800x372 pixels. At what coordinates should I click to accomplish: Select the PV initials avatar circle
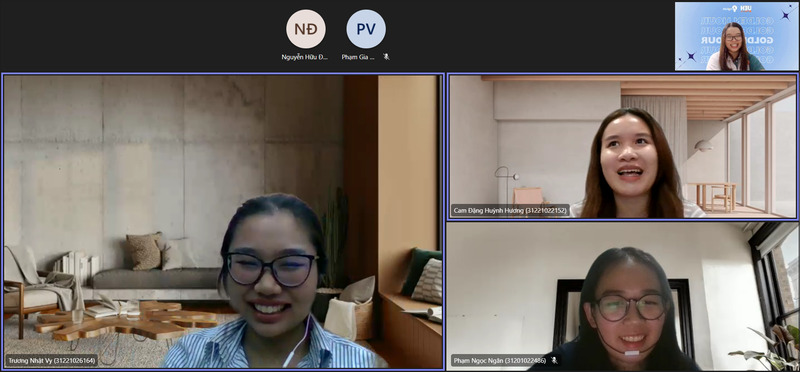click(x=366, y=29)
